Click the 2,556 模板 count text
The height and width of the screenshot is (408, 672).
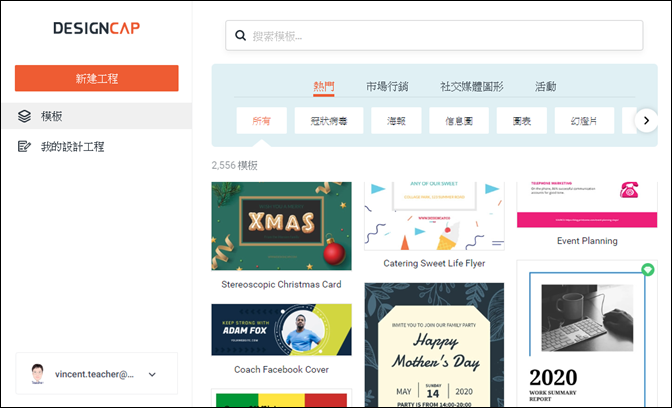234,165
